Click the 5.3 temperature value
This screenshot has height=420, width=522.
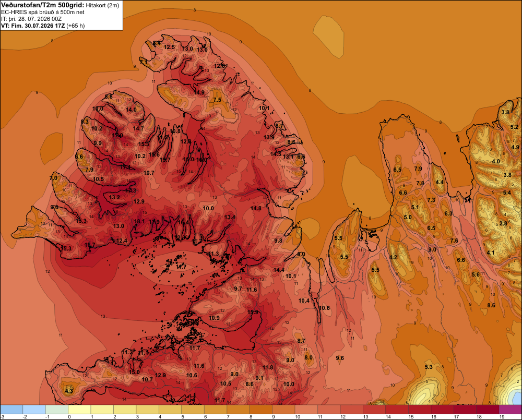pyautogui.click(x=429, y=367)
